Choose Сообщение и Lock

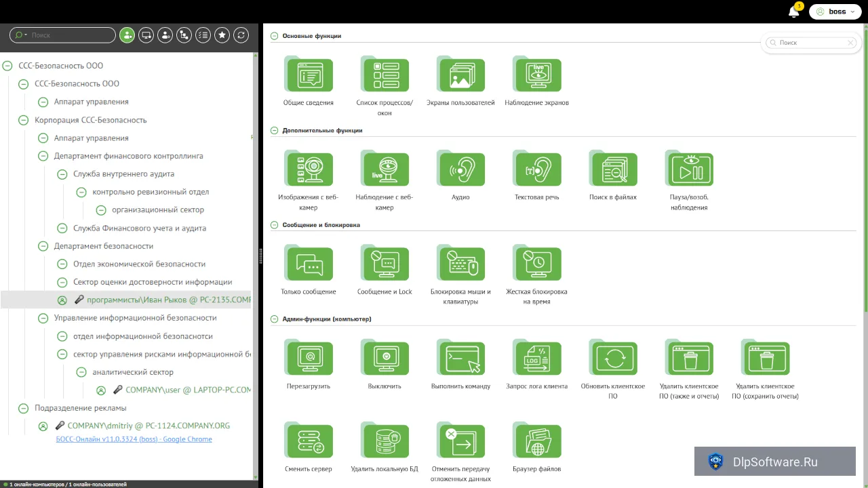[384, 263]
